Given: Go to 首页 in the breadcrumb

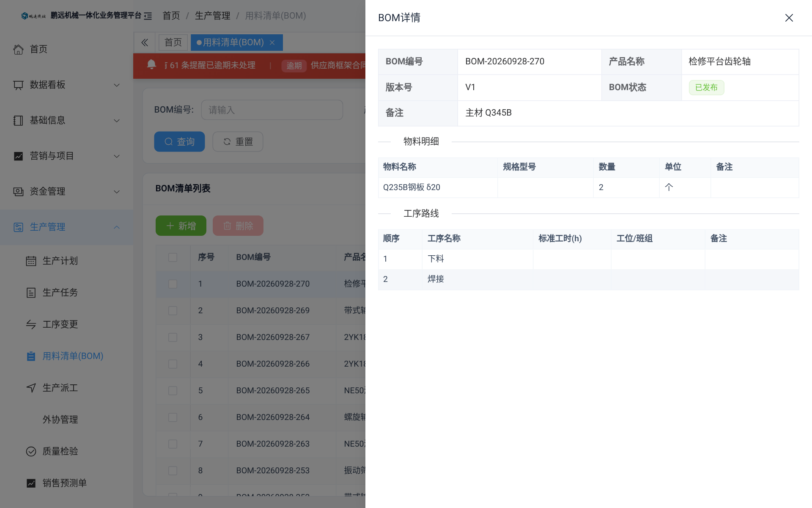Looking at the screenshot, I should [x=171, y=16].
